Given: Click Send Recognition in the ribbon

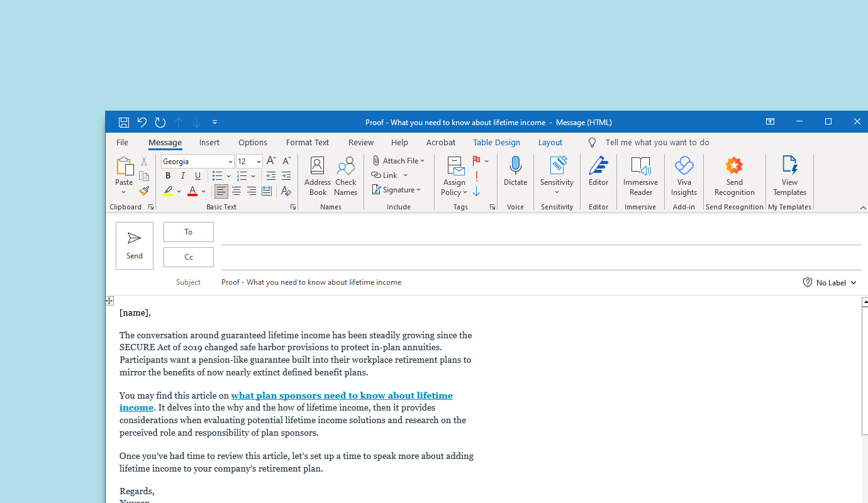Looking at the screenshot, I should (734, 175).
